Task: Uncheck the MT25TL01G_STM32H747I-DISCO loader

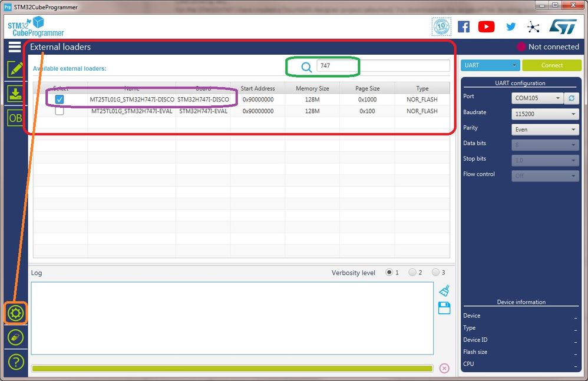Action: 60,100
